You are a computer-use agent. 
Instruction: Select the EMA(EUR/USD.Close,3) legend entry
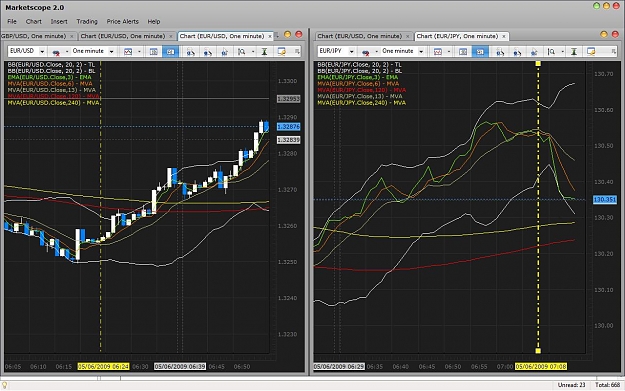49,77
